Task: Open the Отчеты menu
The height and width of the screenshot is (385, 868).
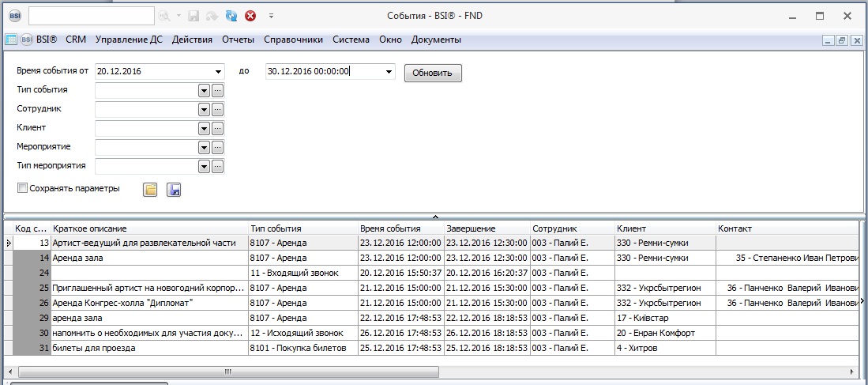Action: click(x=238, y=40)
